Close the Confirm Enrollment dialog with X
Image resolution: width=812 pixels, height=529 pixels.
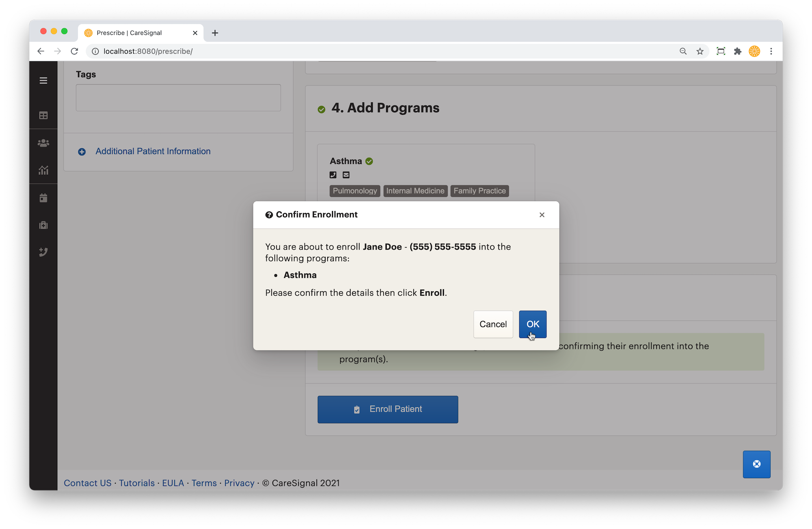pos(542,215)
